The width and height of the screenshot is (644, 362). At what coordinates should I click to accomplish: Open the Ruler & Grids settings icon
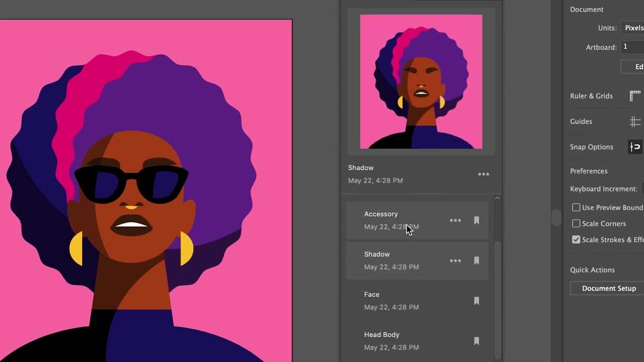pyautogui.click(x=635, y=96)
